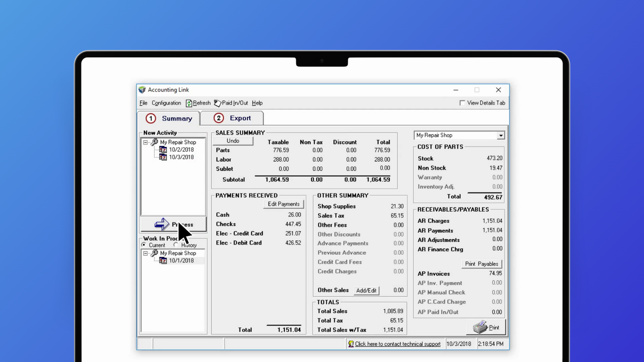This screenshot has width=644, height=362.
Task: Select the Current radio button
Action: [x=144, y=245]
